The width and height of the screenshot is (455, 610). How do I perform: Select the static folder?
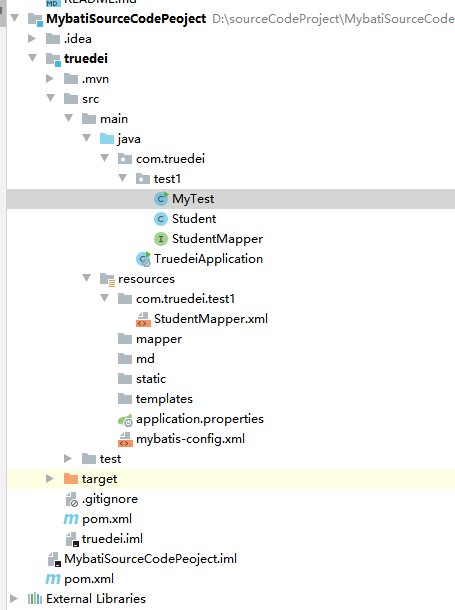[x=151, y=379]
